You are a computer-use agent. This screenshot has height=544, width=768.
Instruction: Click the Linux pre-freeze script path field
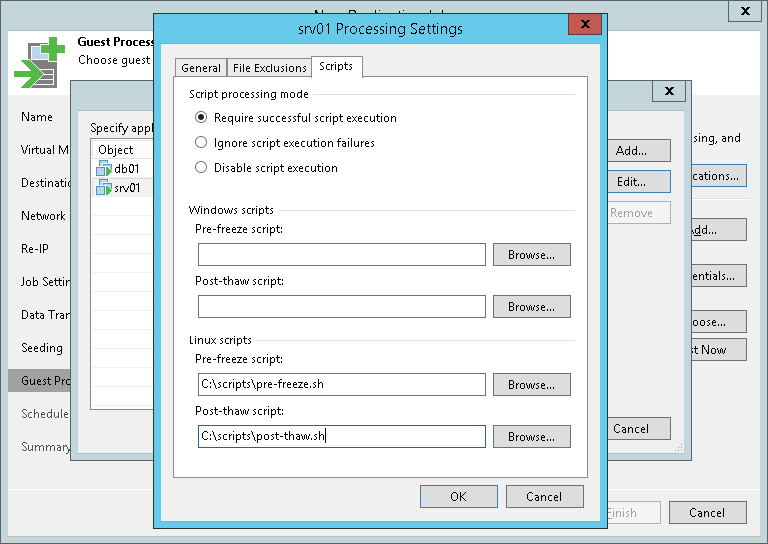tap(341, 385)
